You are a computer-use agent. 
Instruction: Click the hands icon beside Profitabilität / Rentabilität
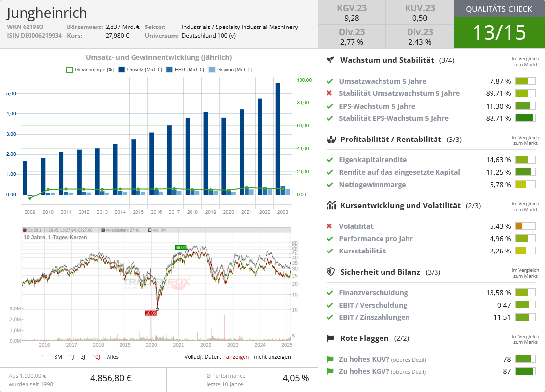(x=331, y=140)
